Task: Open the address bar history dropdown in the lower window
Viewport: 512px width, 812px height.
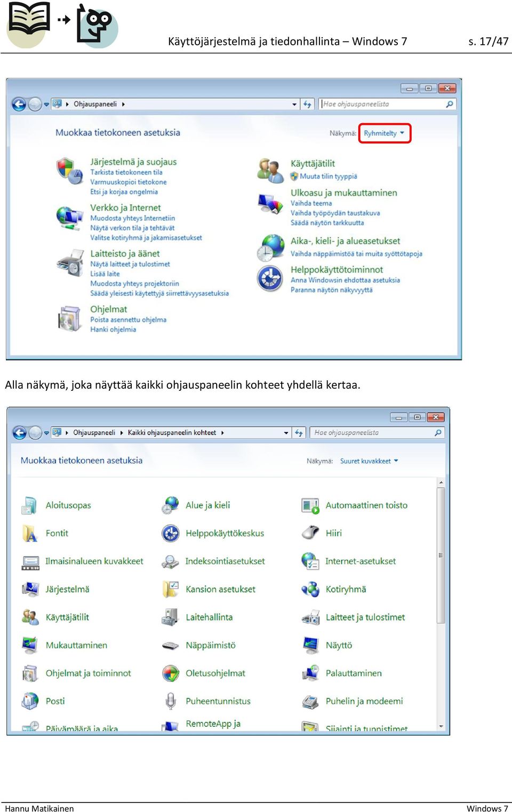Action: point(286,432)
